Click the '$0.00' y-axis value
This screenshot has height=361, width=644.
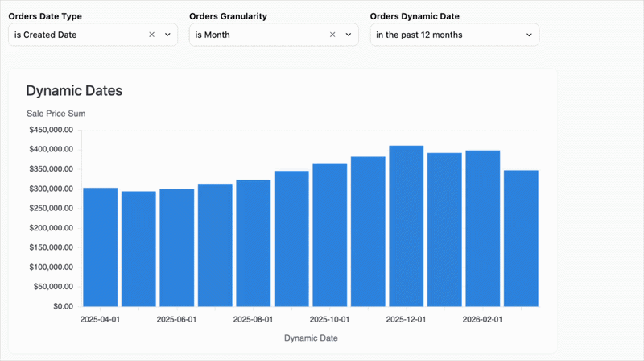(64, 306)
